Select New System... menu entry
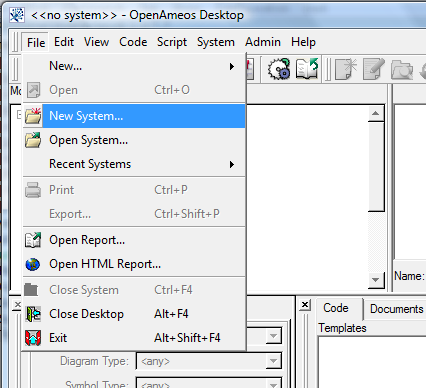 [134, 116]
